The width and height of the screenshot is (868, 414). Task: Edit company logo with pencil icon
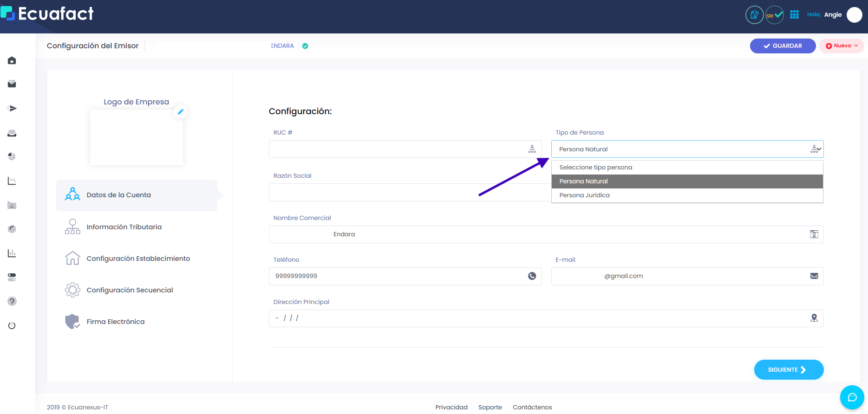tap(181, 111)
